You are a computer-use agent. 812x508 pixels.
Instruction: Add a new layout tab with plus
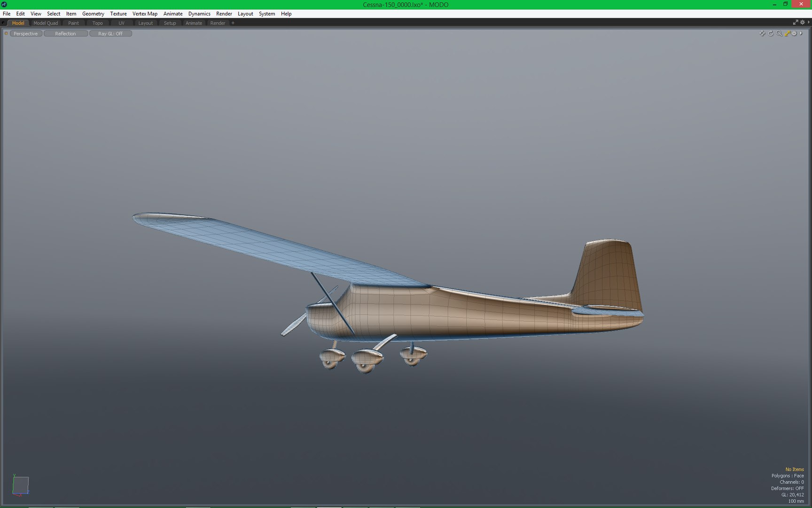point(233,23)
